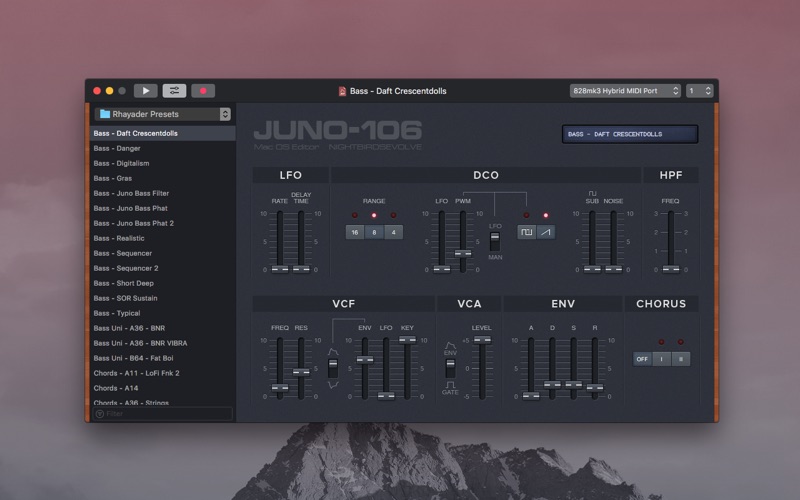This screenshot has width=800, height=500.
Task: Open the 828mk3 Hybrid MIDI Port dropdown
Action: tap(624, 91)
